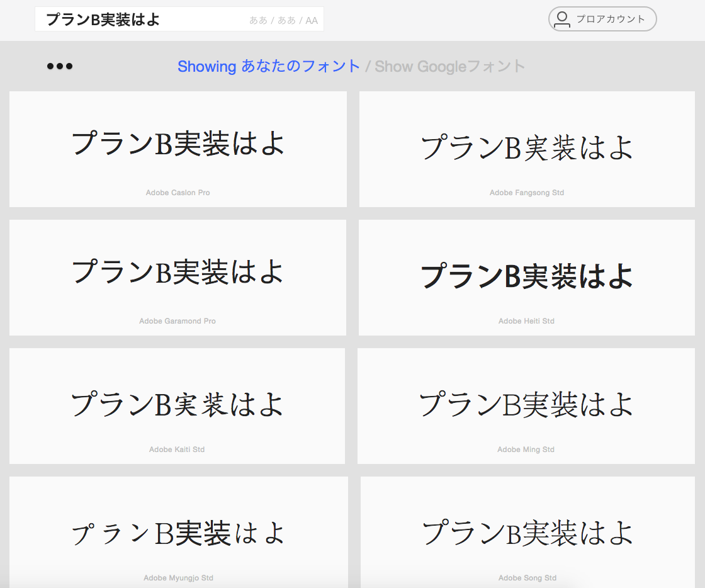Choose the Adobe Ming Std sample text

tap(527, 404)
